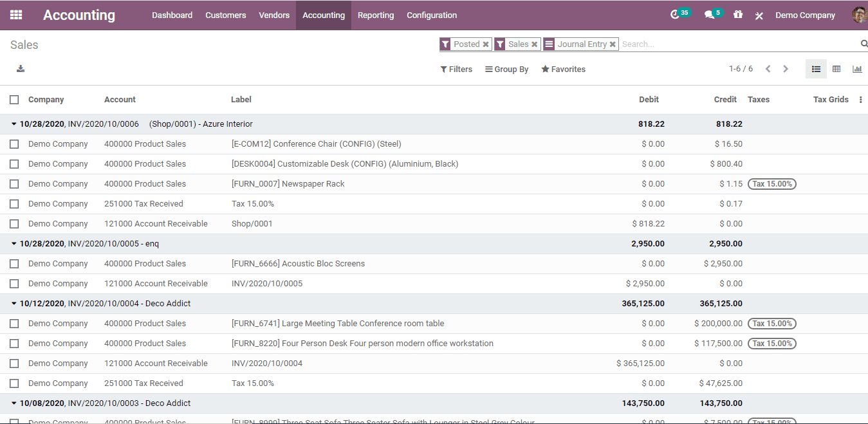
Task: Switch to pivot table view icon
Action: (x=836, y=69)
